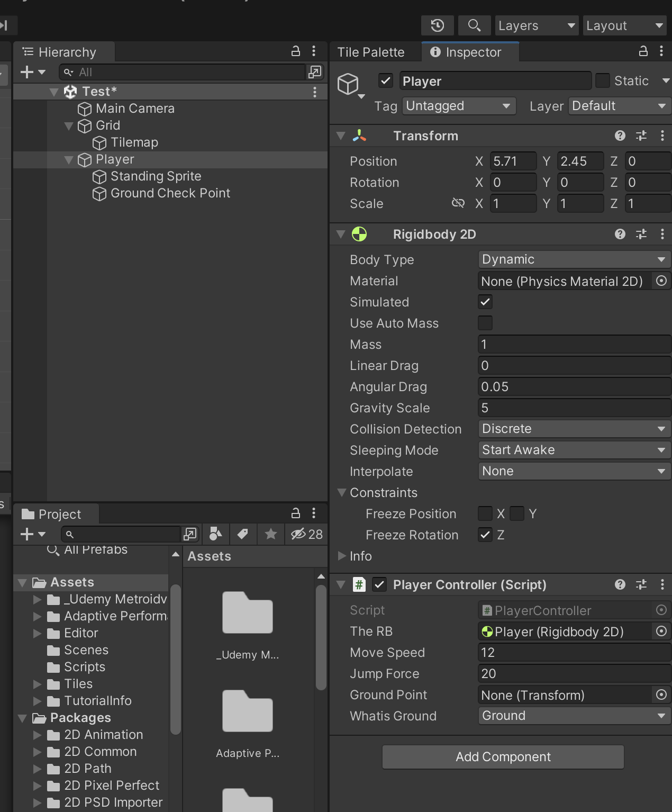
Task: Open Sleeping Mode dropdown
Action: (x=574, y=450)
